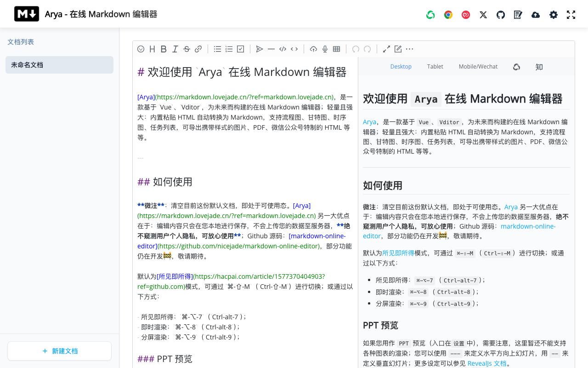
Task: Enter fullscreen mode from the header
Action: 571,15
